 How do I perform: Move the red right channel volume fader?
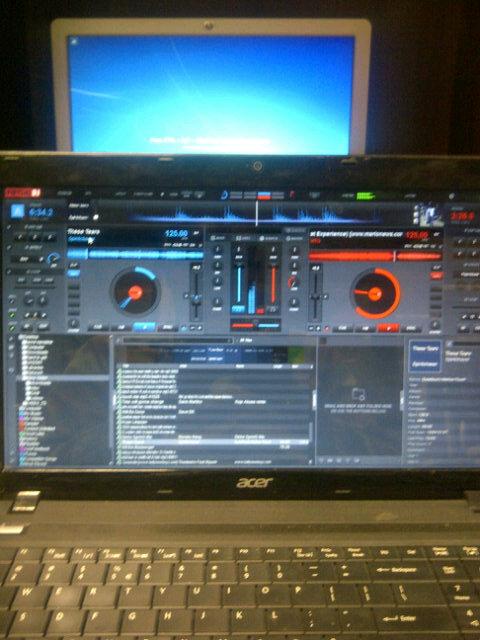pyautogui.click(x=273, y=284)
